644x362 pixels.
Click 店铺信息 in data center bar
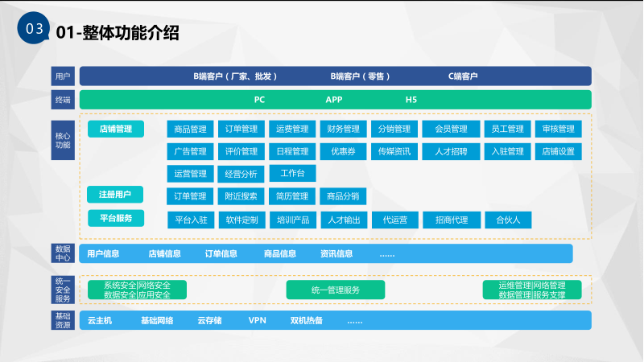[x=165, y=254]
